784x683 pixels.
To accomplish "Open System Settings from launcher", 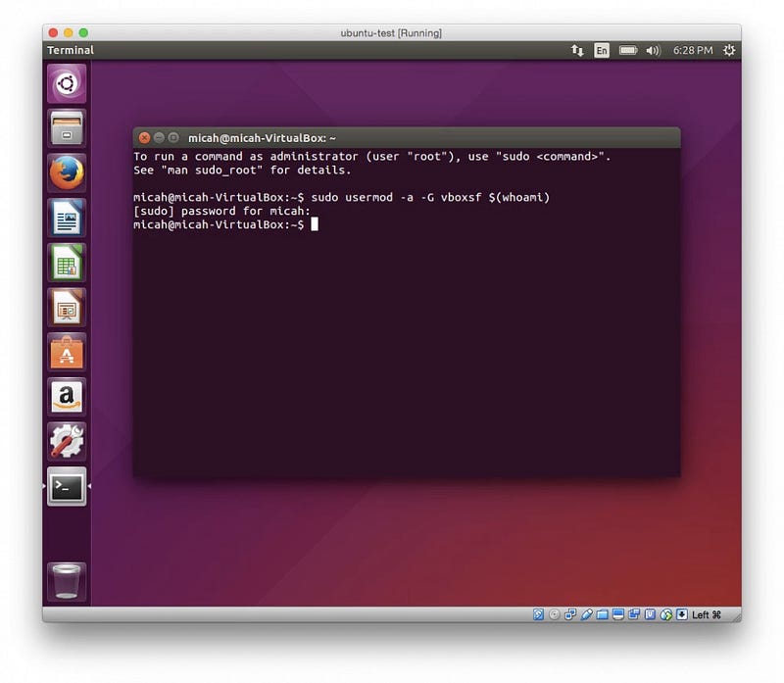I will pos(67,442).
